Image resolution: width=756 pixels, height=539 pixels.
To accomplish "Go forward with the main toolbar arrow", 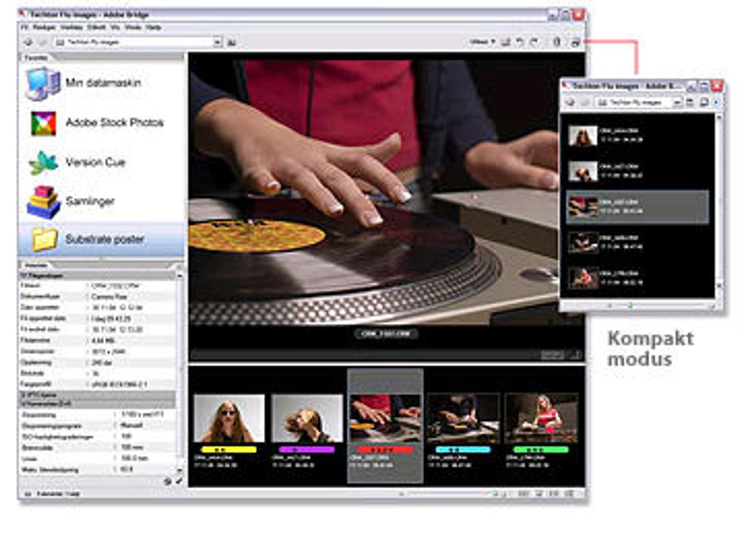I will pyautogui.click(x=43, y=42).
